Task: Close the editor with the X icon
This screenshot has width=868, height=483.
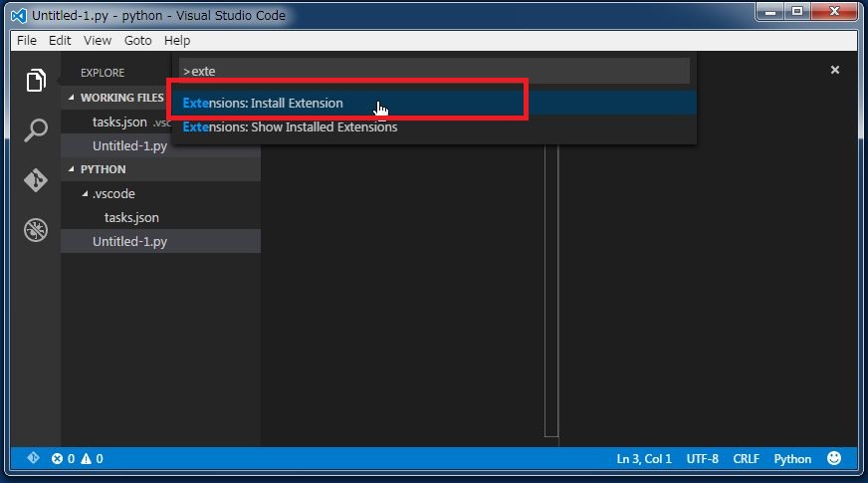Action: tap(835, 70)
